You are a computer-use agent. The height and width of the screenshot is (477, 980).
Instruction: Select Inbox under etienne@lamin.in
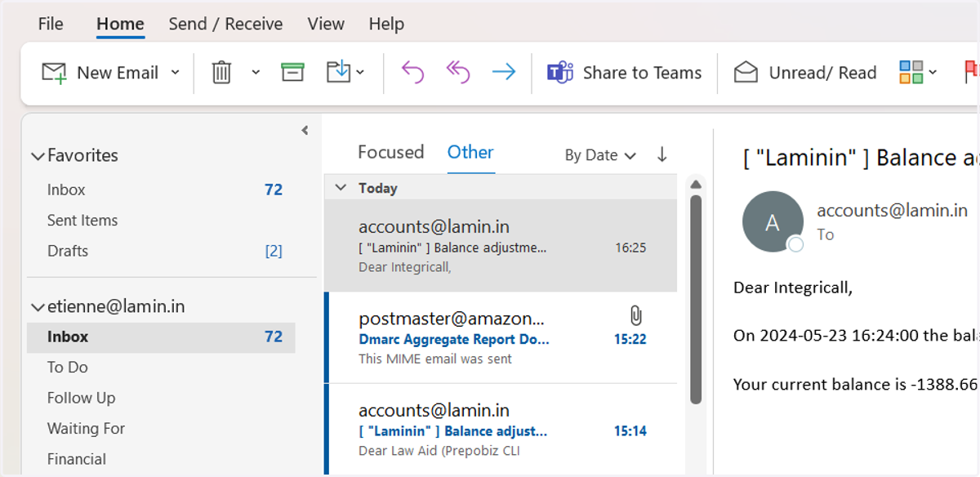[x=161, y=337]
